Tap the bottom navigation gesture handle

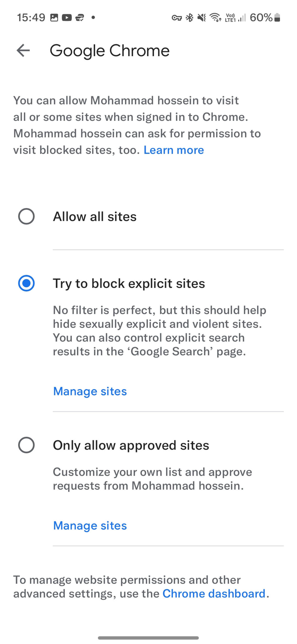click(148, 638)
